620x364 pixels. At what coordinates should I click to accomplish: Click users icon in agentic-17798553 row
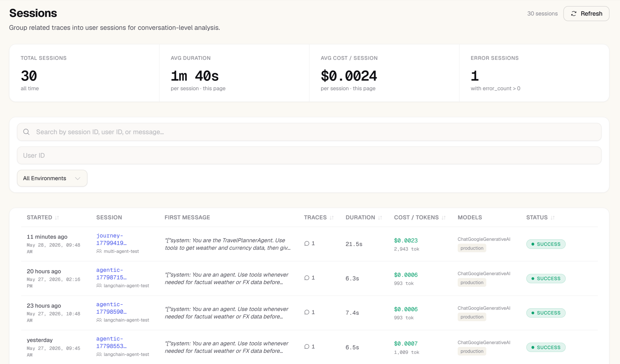point(99,354)
